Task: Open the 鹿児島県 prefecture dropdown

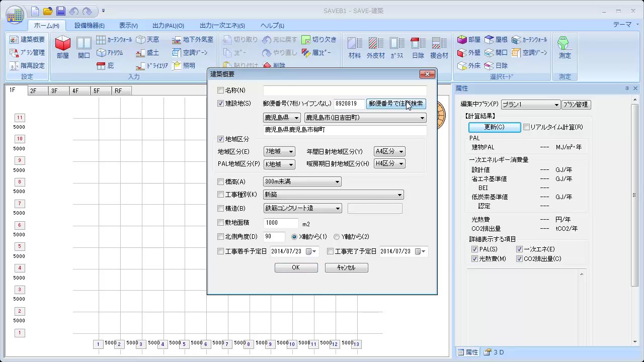Action: pos(282,118)
